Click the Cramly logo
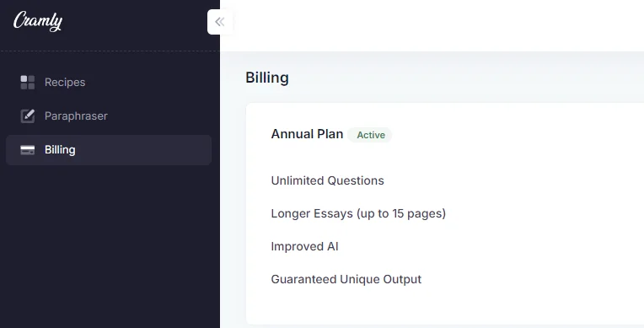The height and width of the screenshot is (328, 644). (x=38, y=21)
